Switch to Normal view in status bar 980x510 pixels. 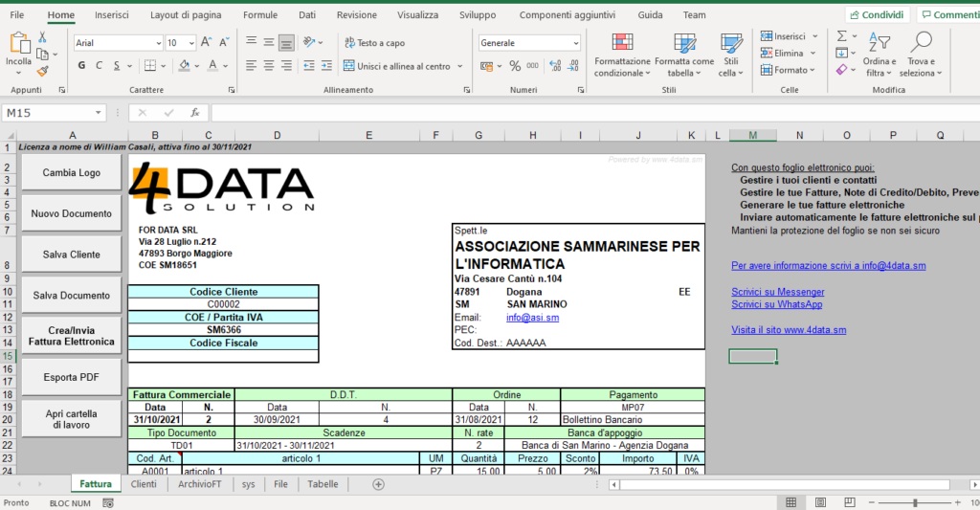(x=791, y=502)
